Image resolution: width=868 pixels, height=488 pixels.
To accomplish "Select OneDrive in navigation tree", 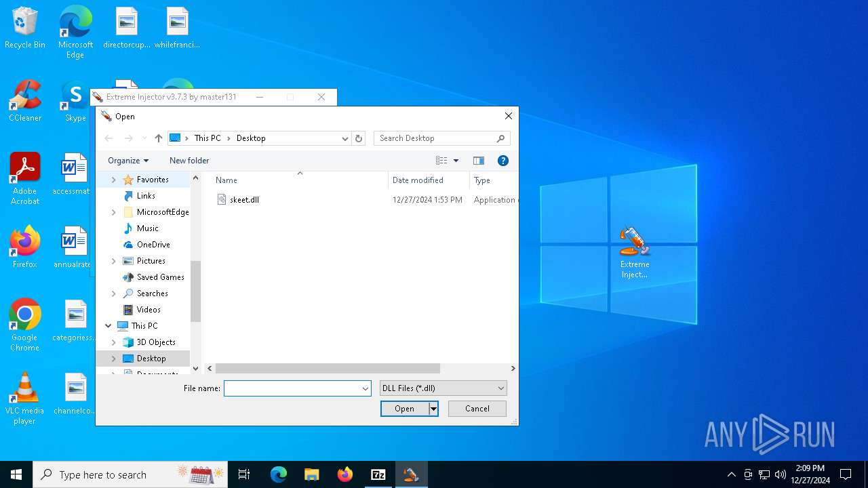I will point(153,245).
